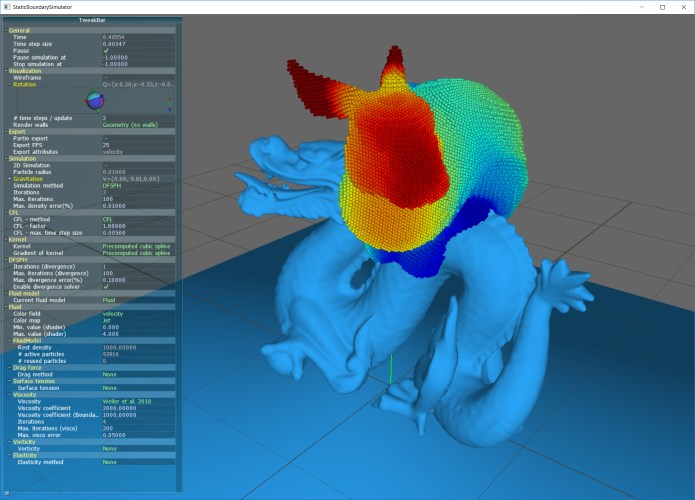This screenshot has width=695, height=500.
Task: Select # time steps / update value
Action: coord(139,118)
